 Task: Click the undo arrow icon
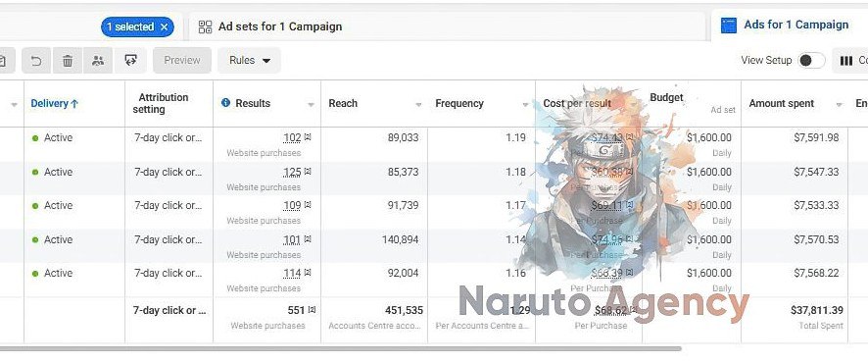(36, 61)
